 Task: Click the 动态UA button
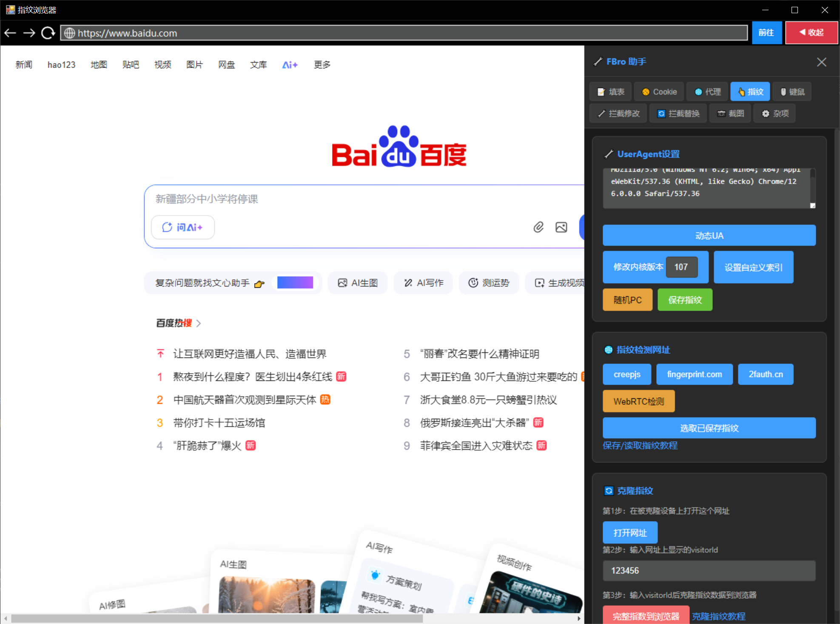pyautogui.click(x=709, y=235)
